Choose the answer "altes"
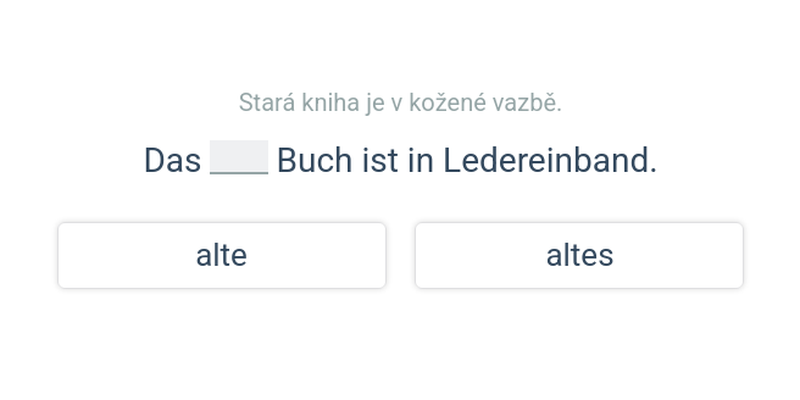Screen dimensions: 800x400 pos(579,256)
